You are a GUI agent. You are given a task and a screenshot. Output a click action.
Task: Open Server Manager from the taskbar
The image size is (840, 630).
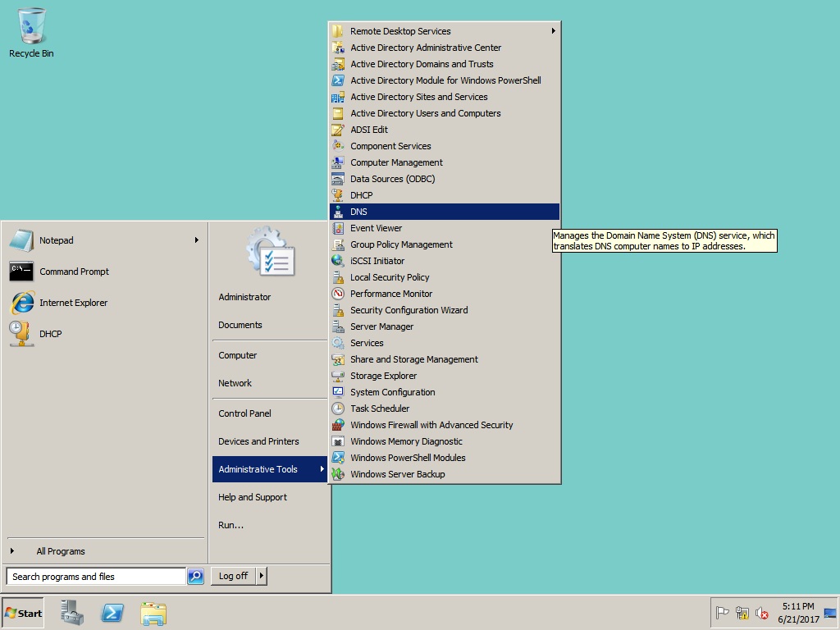[x=72, y=613]
